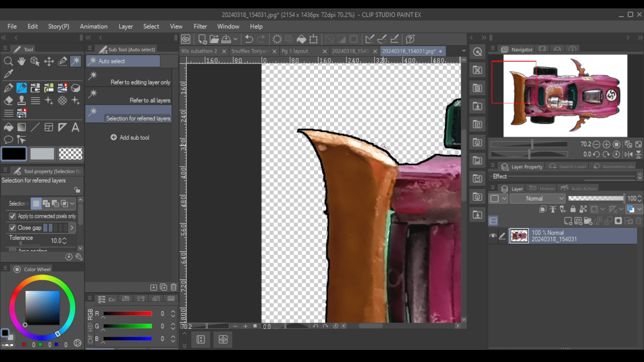Toggle Apply to connected pixels only
This screenshot has width=644, height=362.
[13, 216]
